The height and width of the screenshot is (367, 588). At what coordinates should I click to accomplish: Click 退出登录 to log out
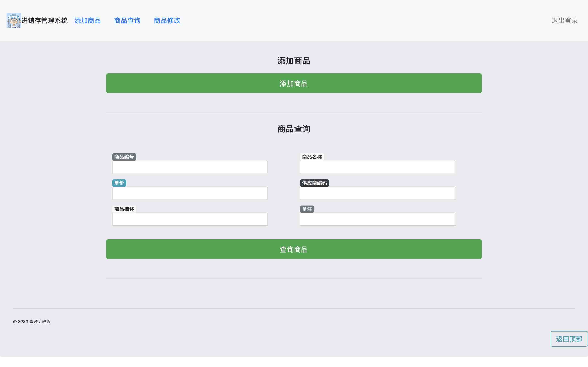[x=565, y=21]
